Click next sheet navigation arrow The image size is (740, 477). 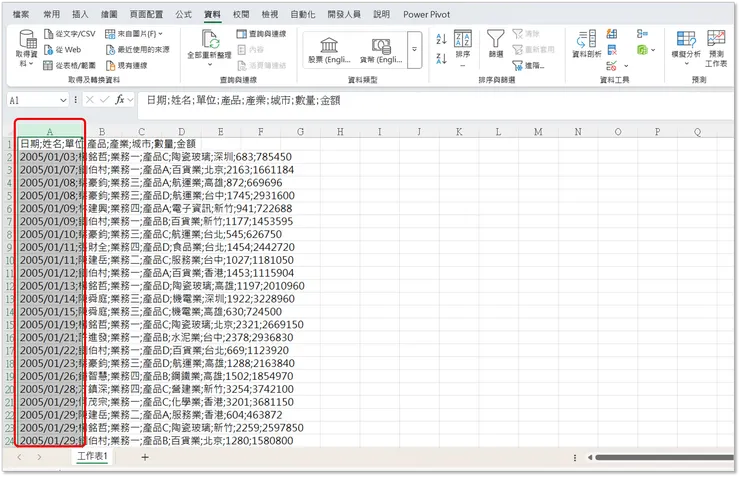point(39,457)
